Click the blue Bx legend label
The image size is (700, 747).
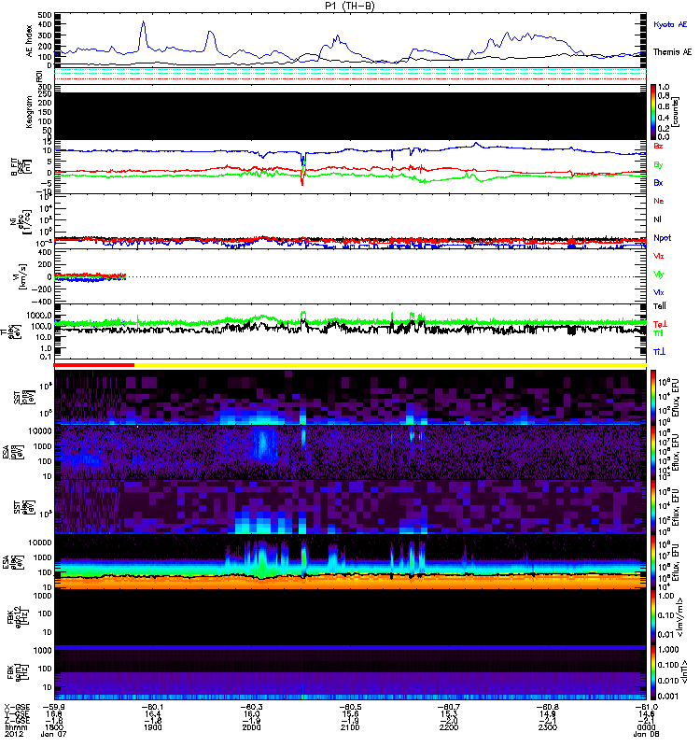[x=659, y=183]
